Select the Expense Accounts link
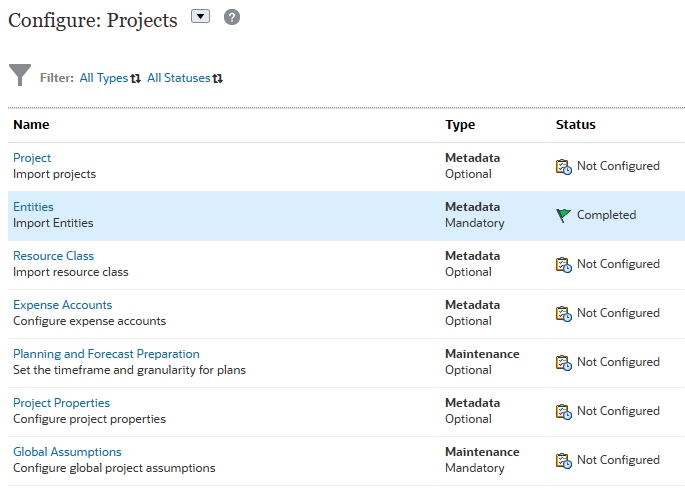Screen dimensions: 685x489 [62, 305]
